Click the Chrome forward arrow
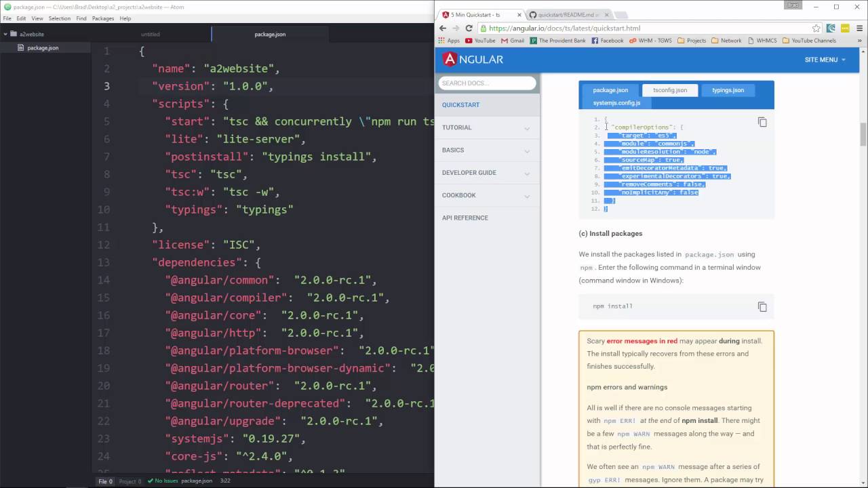 (x=456, y=28)
